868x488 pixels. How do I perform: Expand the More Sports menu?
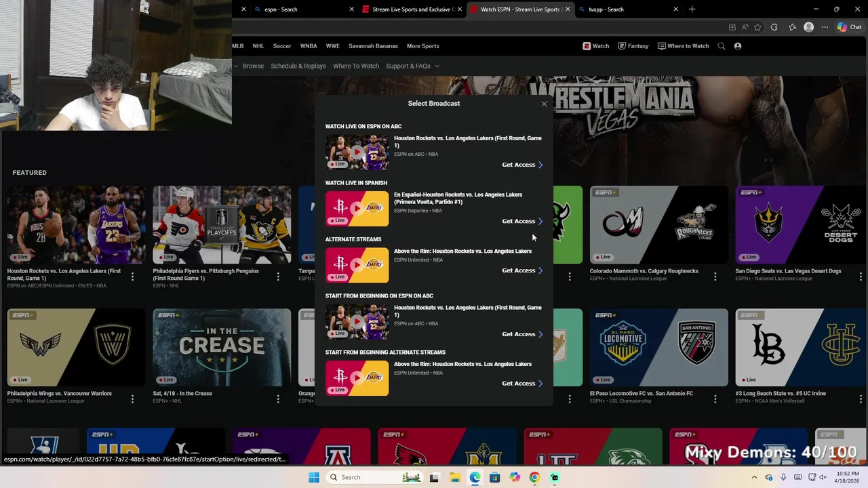click(x=423, y=46)
